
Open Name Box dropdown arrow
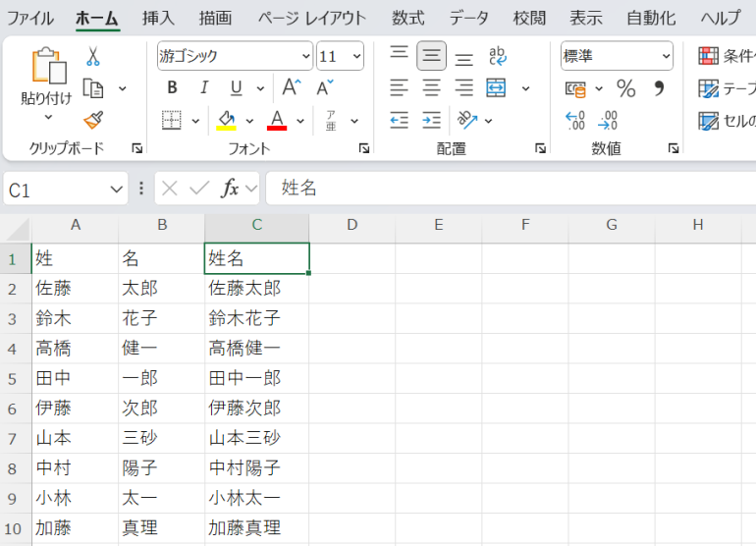pos(116,190)
